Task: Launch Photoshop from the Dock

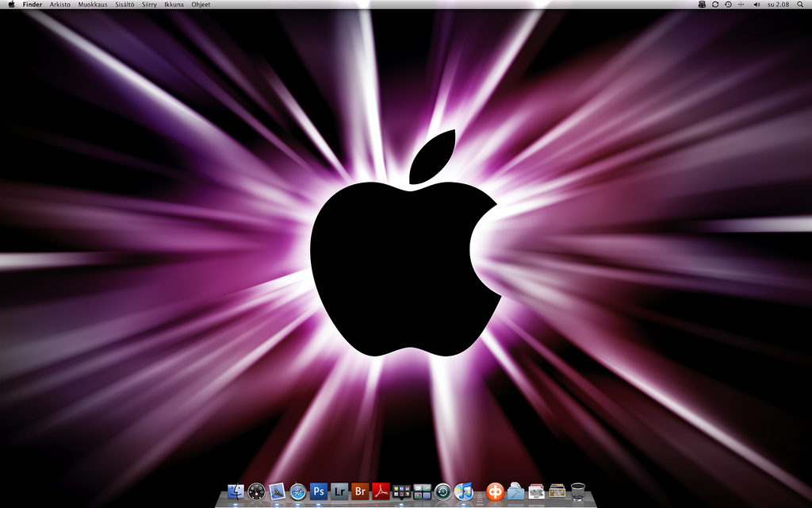Action: 319,491
